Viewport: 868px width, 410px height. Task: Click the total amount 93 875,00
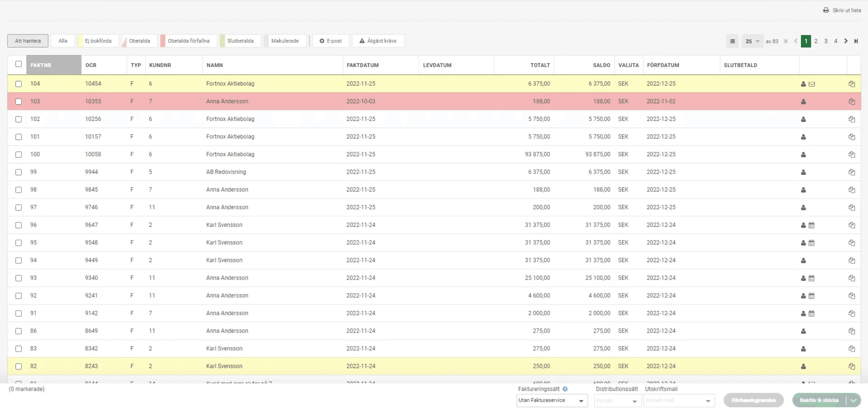[537, 154]
